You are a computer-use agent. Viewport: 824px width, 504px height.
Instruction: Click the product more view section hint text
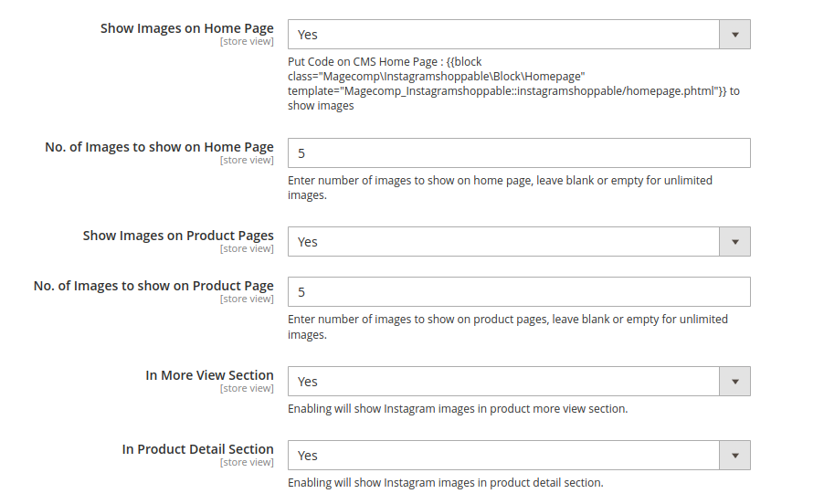[458, 409]
